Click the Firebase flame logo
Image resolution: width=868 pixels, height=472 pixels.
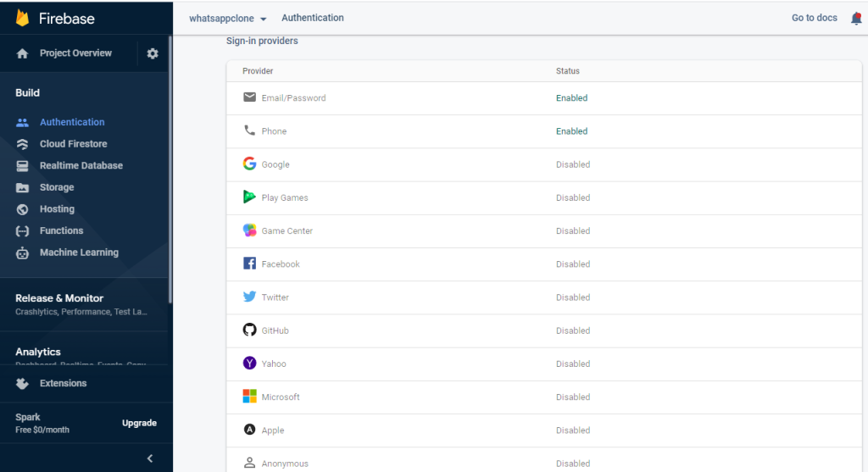click(22, 19)
